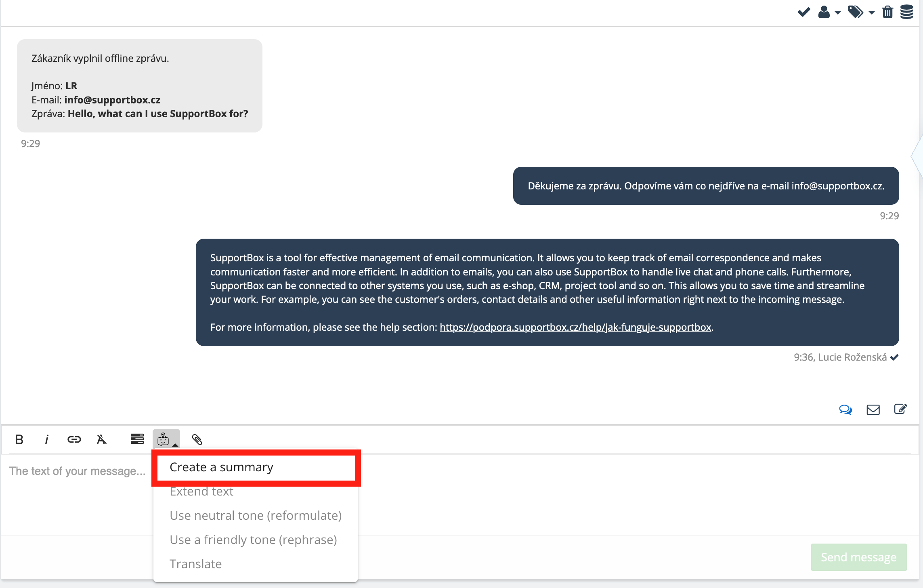
Task: Choose Extend text menu entry
Action: [201, 491]
